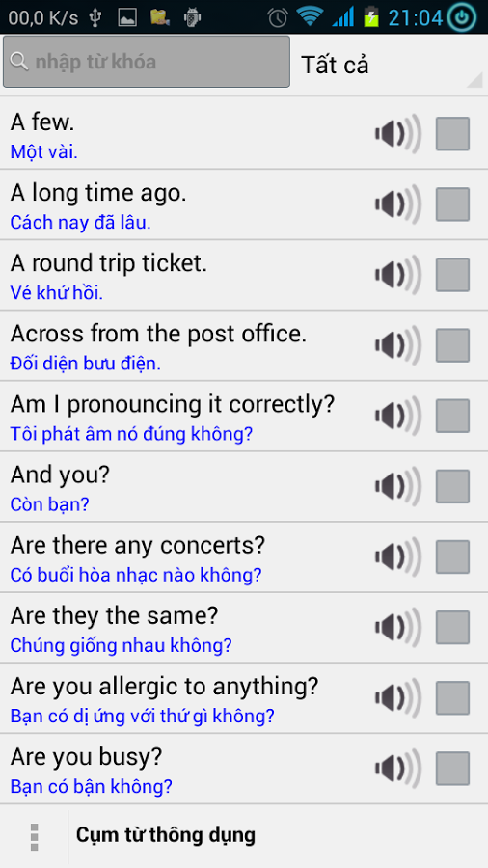This screenshot has width=488, height=868.
Task: Open the 'Tất cả' category dropdown
Action: click(389, 65)
